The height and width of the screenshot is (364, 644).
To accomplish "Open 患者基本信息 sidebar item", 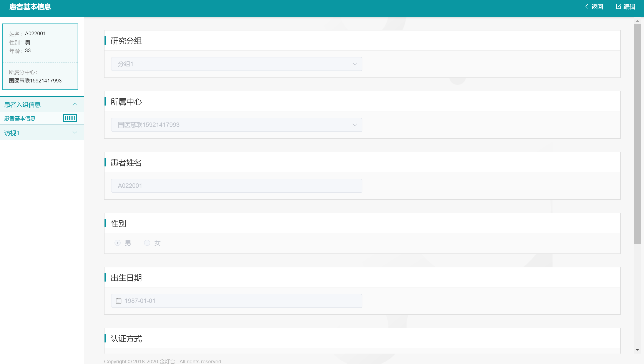I will click(20, 118).
